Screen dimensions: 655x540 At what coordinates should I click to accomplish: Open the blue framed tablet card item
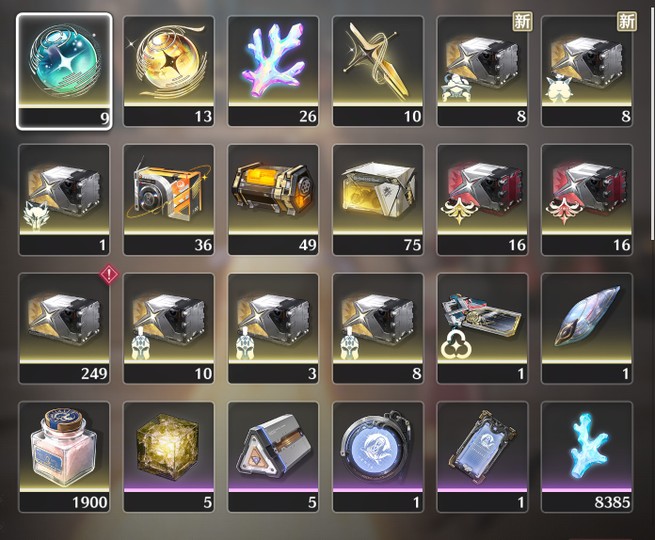pos(482,457)
